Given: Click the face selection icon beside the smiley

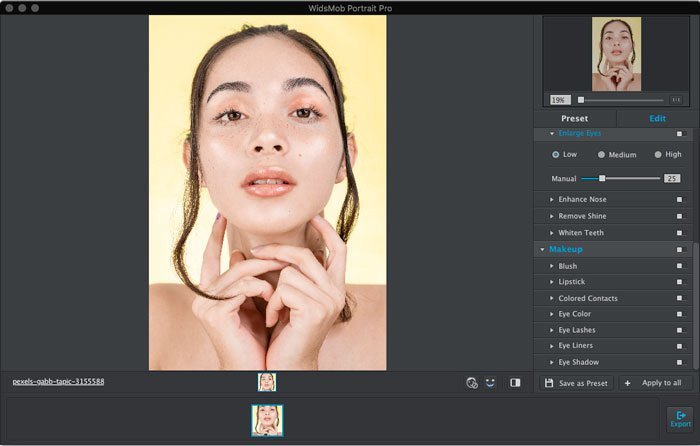Looking at the screenshot, I should point(471,382).
